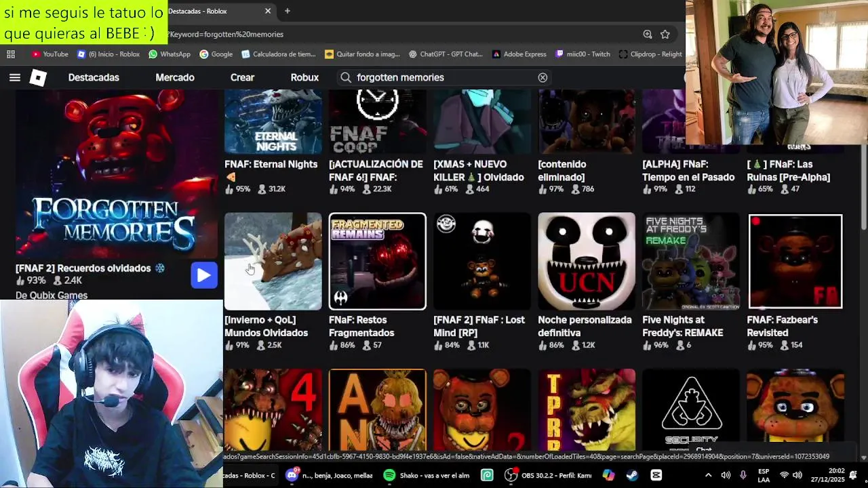Open ALPHA FNaF: Tiempo en el Pasado
Image resolution: width=868 pixels, height=488 pixels.
coord(688,170)
